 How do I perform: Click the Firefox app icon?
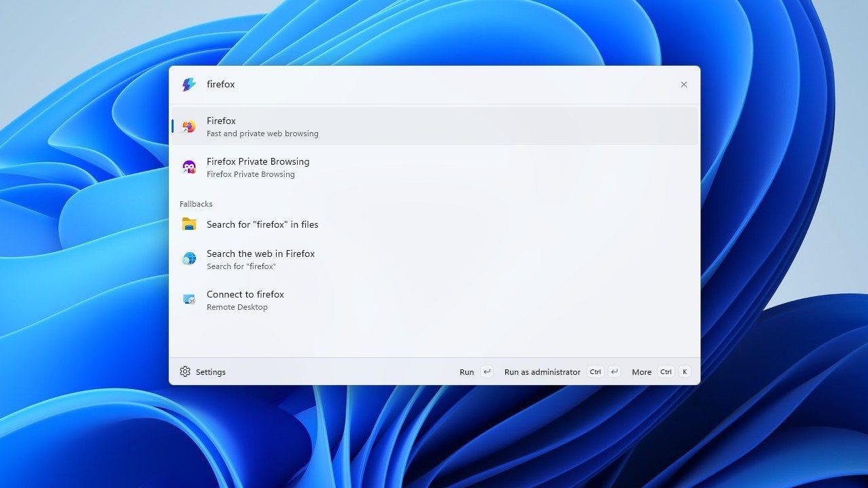click(x=189, y=127)
